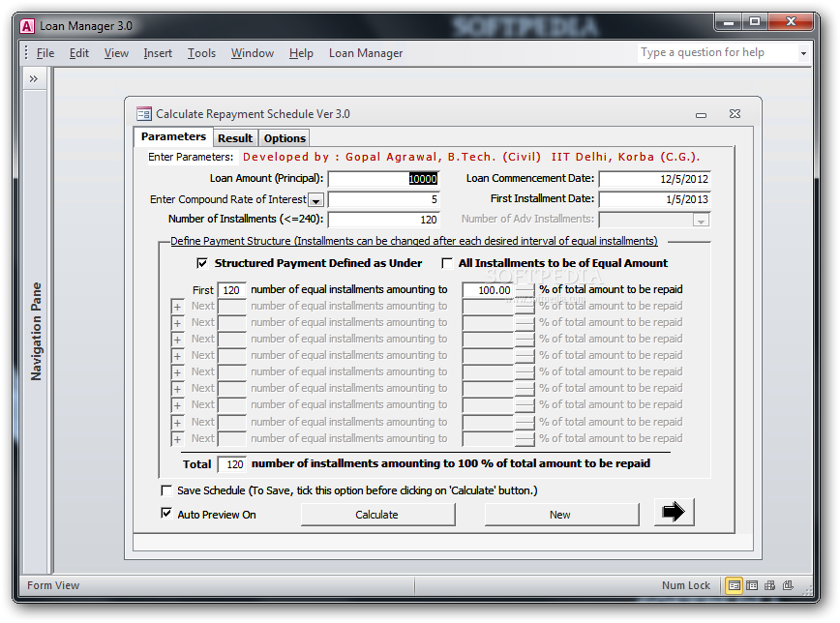Check All Installments to be of Equal Amount
Screen dimensions: 840x623
[x=446, y=263]
